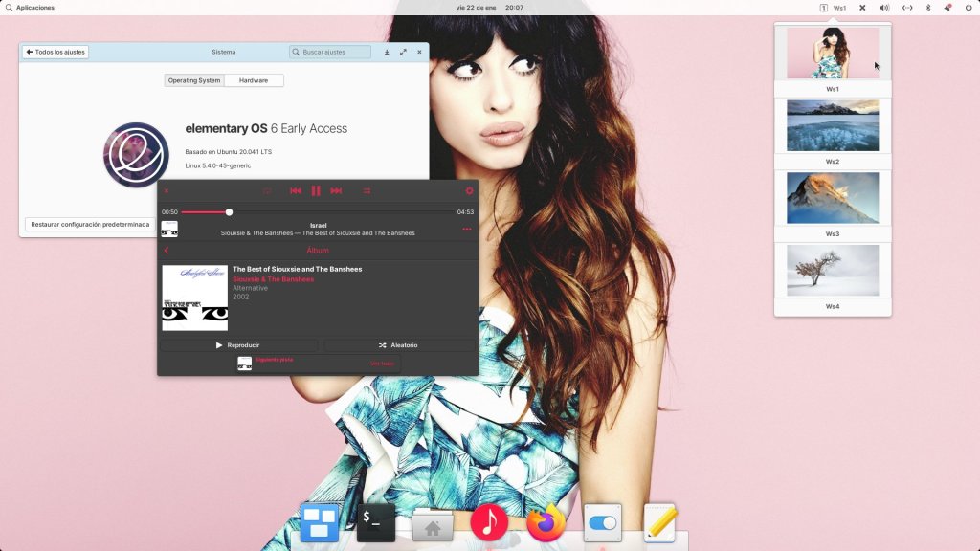Open the Files home folder dock icon
This screenshot has height=551, width=980.
point(433,524)
